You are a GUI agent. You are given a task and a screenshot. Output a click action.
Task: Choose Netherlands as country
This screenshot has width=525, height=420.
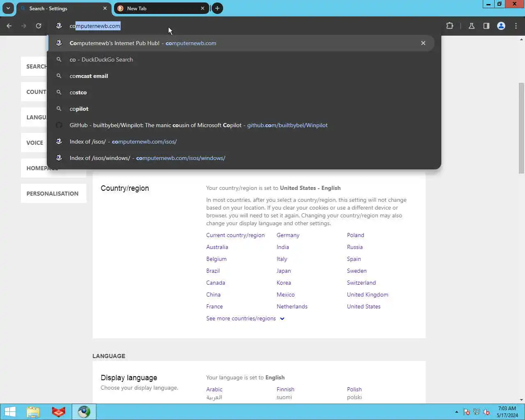tap(292, 306)
